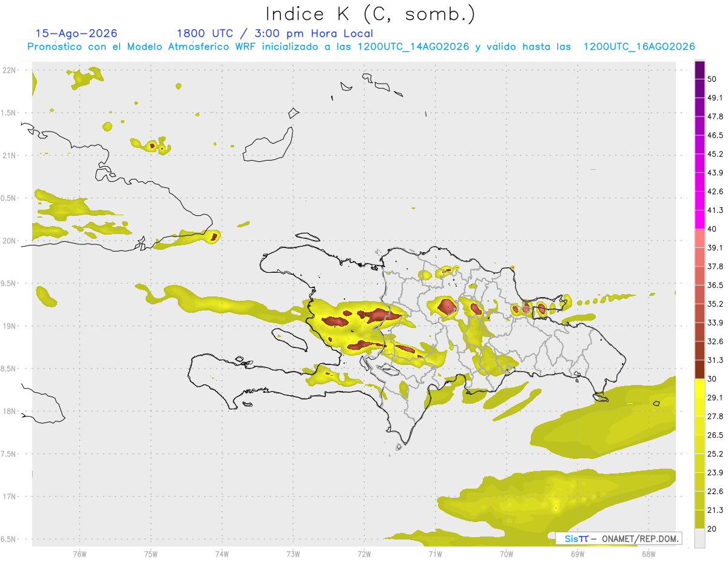
Task: Select the date "15-Ago-2026"
Action: pyautogui.click(x=76, y=33)
